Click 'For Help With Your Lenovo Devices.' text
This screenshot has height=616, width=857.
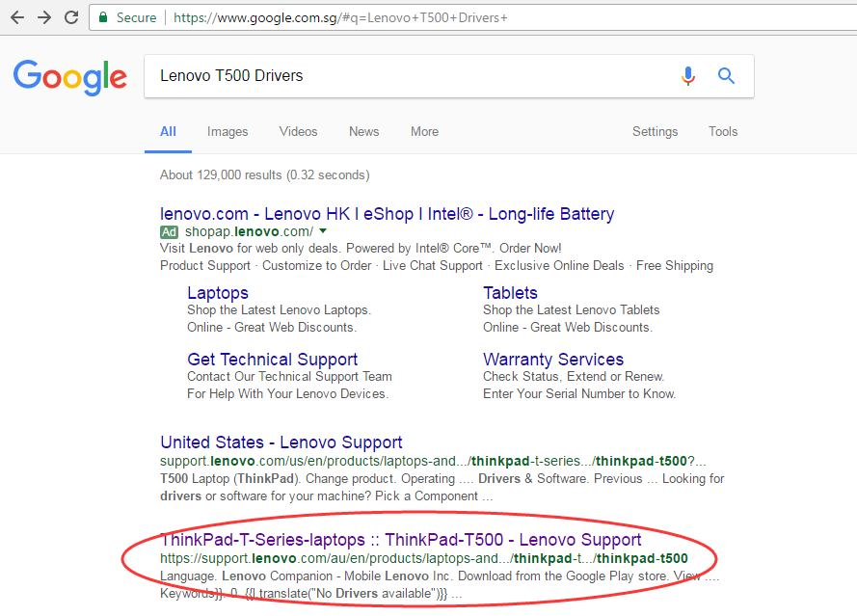[x=288, y=394]
